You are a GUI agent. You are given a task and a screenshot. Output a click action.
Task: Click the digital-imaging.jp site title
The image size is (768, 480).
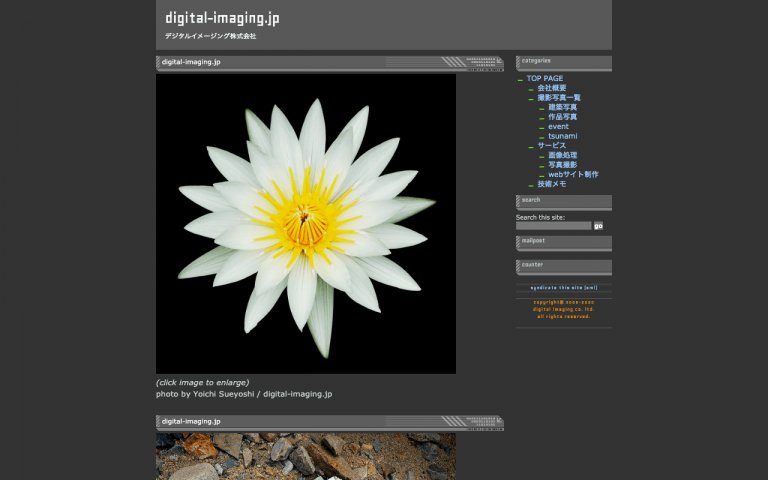click(x=222, y=19)
